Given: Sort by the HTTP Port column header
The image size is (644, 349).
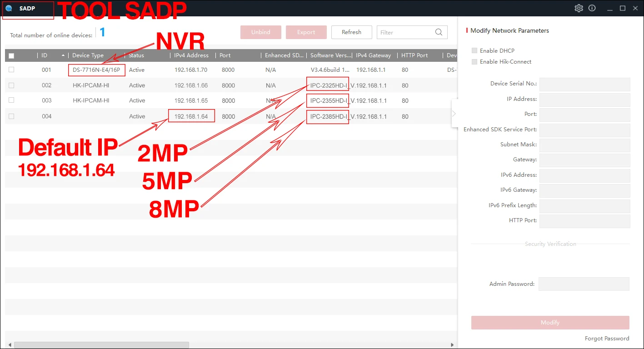Looking at the screenshot, I should tap(414, 55).
